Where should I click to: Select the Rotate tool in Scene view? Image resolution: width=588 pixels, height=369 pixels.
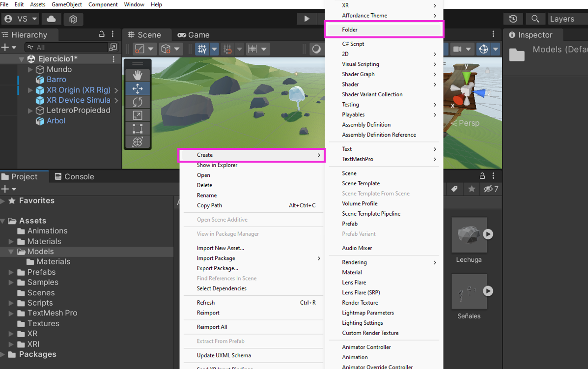138,102
